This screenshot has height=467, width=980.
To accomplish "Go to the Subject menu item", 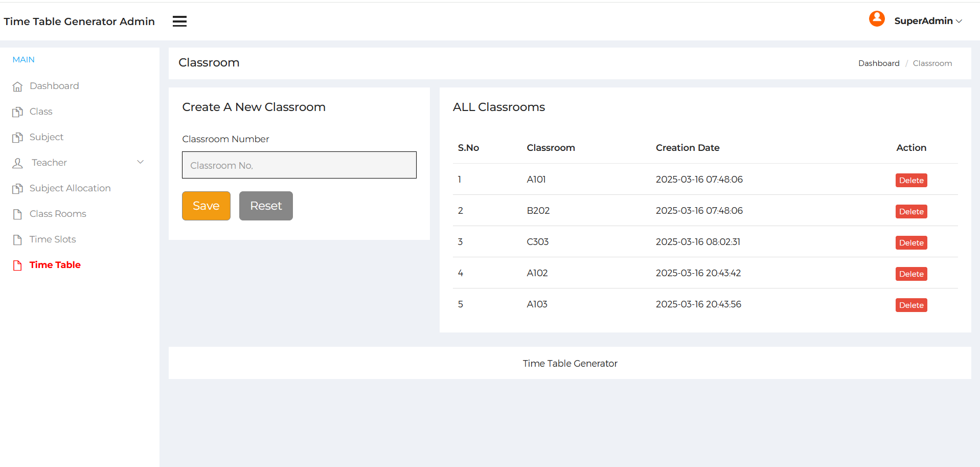I will click(47, 137).
